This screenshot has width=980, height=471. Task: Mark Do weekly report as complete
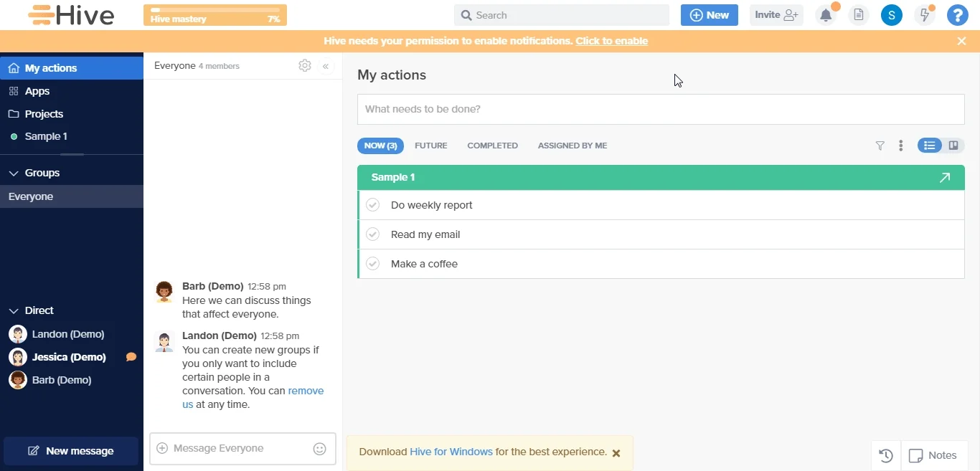(x=373, y=205)
